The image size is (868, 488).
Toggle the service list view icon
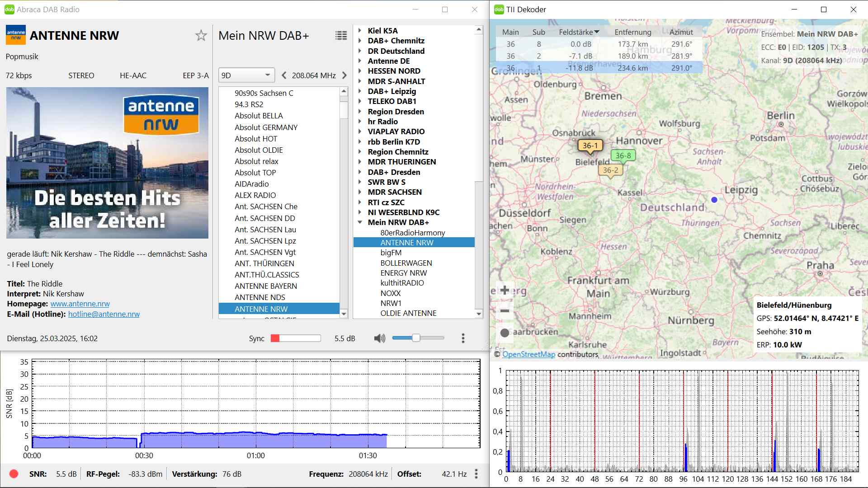pyautogui.click(x=341, y=36)
